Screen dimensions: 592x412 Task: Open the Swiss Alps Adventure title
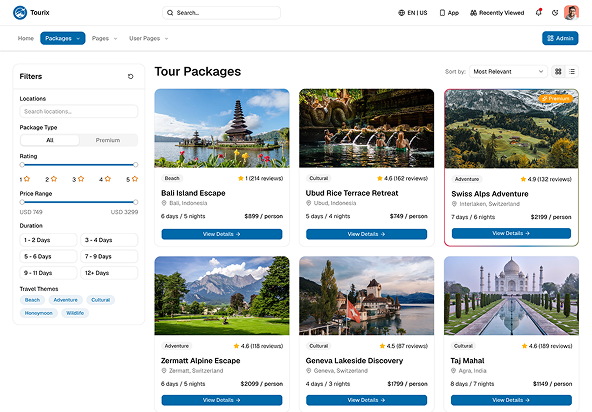pyautogui.click(x=490, y=194)
